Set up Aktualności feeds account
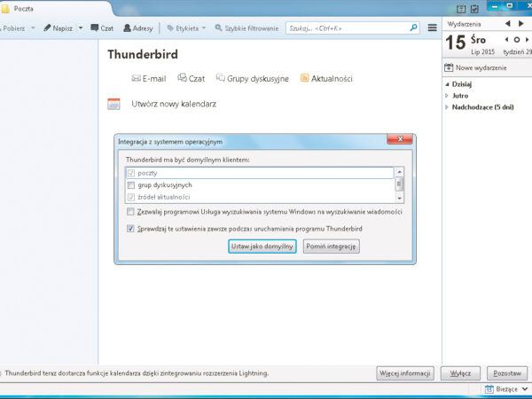Image resolution: width=532 pixels, height=399 pixels. pyautogui.click(x=326, y=79)
